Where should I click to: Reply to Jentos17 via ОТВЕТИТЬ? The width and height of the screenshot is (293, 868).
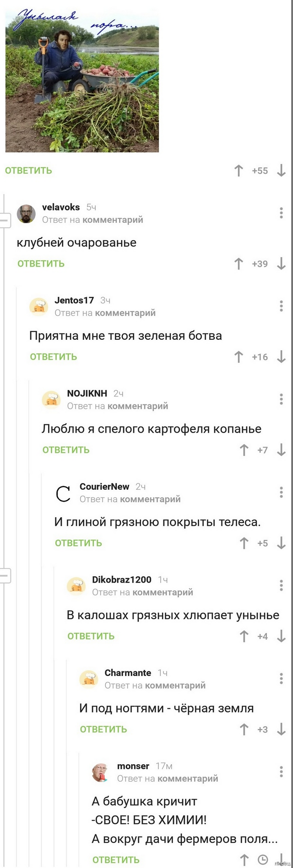coord(54,357)
